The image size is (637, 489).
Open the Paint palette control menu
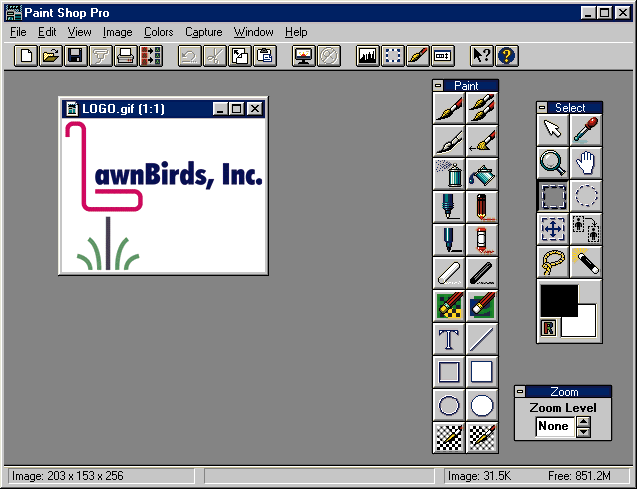pyautogui.click(x=439, y=86)
